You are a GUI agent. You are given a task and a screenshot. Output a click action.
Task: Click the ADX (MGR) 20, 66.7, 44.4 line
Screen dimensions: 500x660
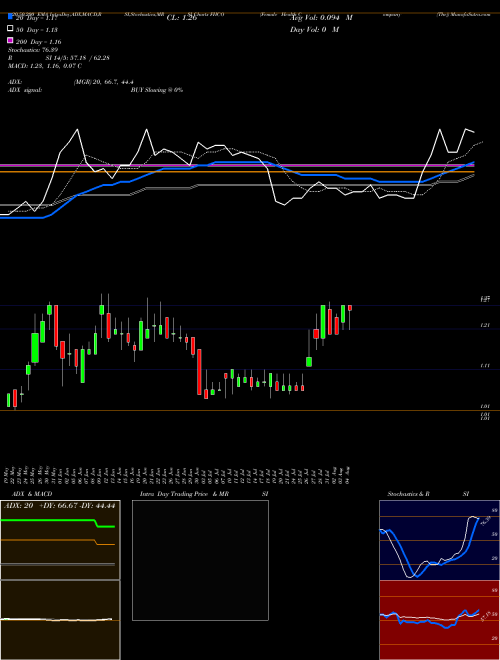pos(71,82)
